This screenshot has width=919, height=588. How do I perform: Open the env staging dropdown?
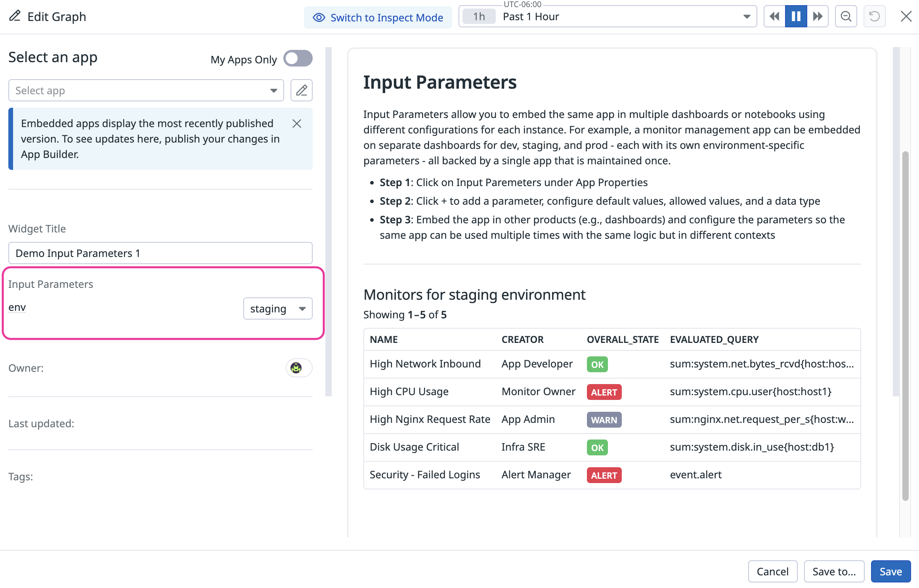point(277,308)
